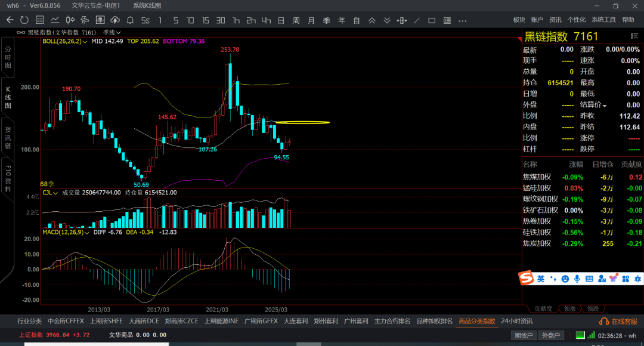
Task: Open the 账户 menu
Action: pyautogui.click(x=537, y=20)
